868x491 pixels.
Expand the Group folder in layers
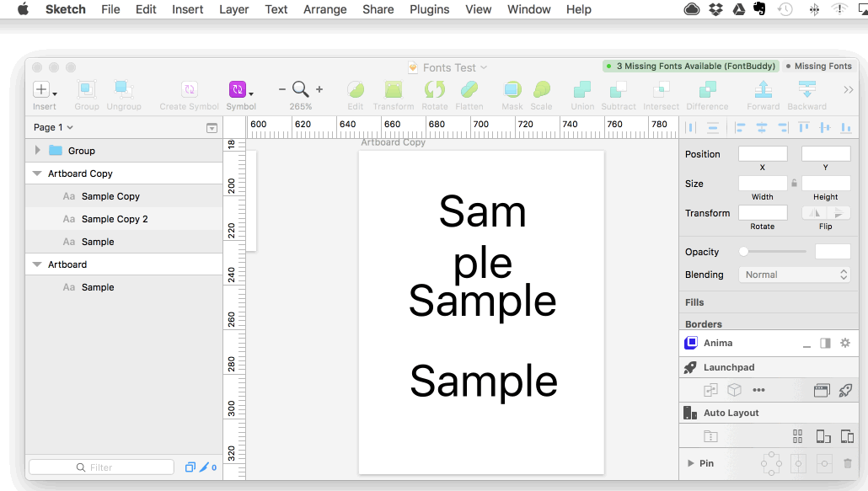[37, 151]
